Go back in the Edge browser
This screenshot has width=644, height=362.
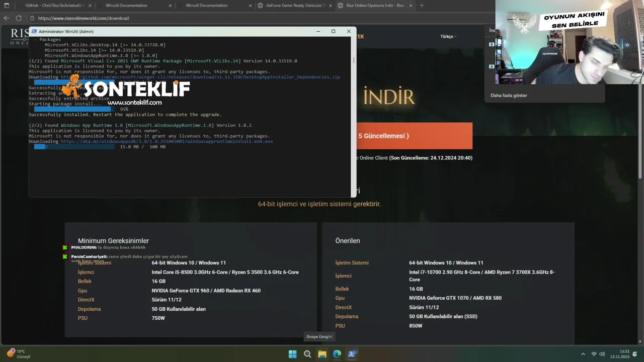point(7,18)
